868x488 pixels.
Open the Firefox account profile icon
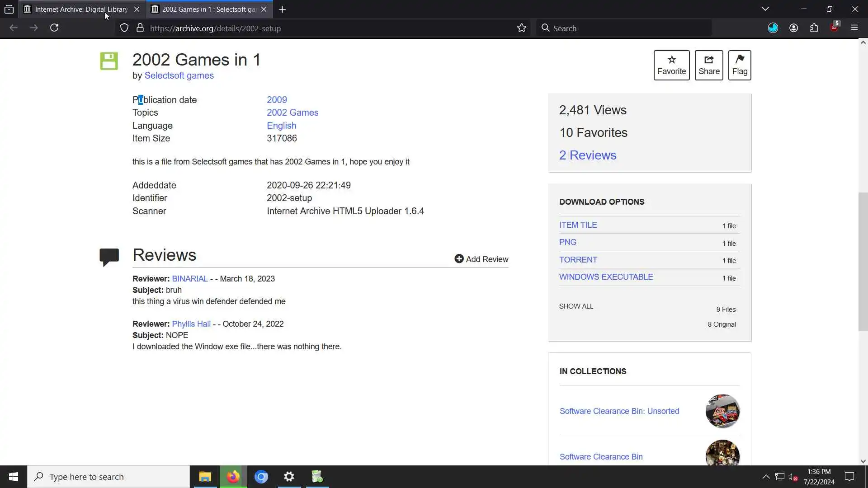point(793,28)
